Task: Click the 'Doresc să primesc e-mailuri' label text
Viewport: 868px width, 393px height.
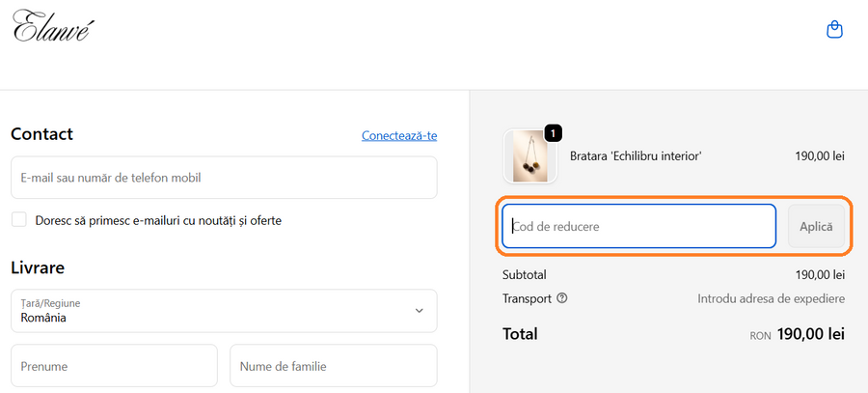Action: click(158, 220)
